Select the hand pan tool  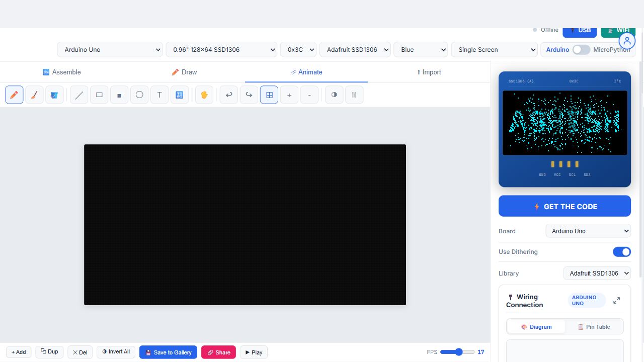click(204, 95)
